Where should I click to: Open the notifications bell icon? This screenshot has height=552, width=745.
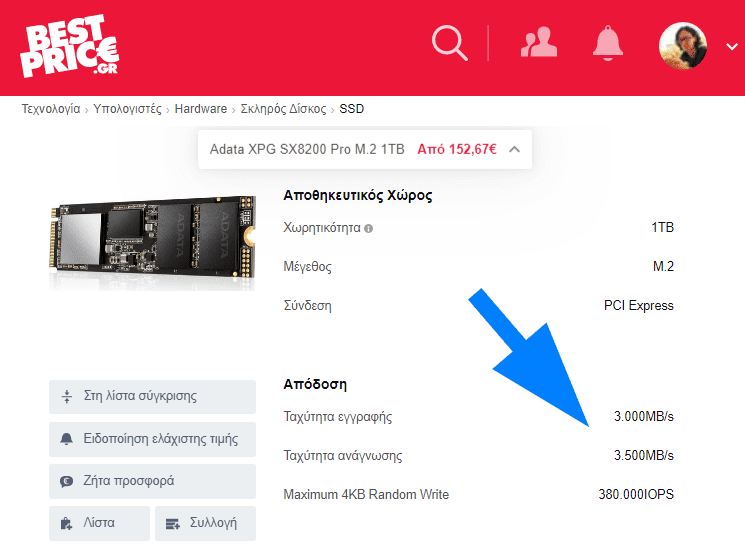608,43
